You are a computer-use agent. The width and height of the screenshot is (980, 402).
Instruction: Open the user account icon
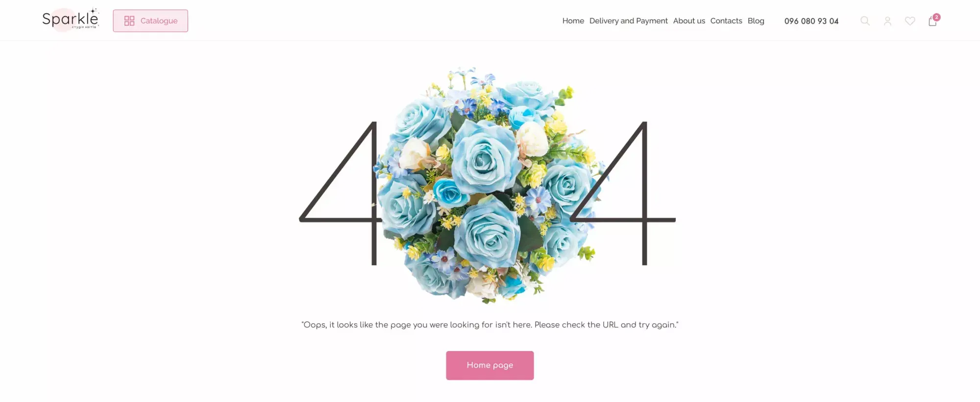pyautogui.click(x=887, y=21)
